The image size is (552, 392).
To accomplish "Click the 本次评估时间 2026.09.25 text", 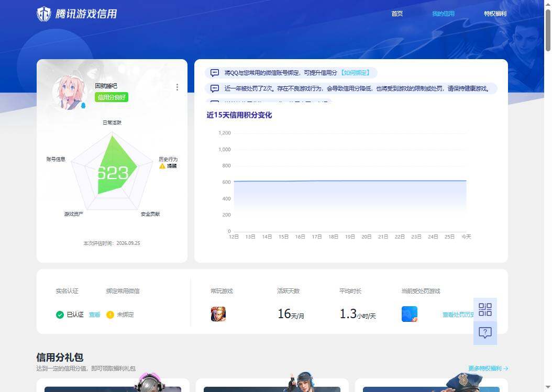I will (112, 243).
